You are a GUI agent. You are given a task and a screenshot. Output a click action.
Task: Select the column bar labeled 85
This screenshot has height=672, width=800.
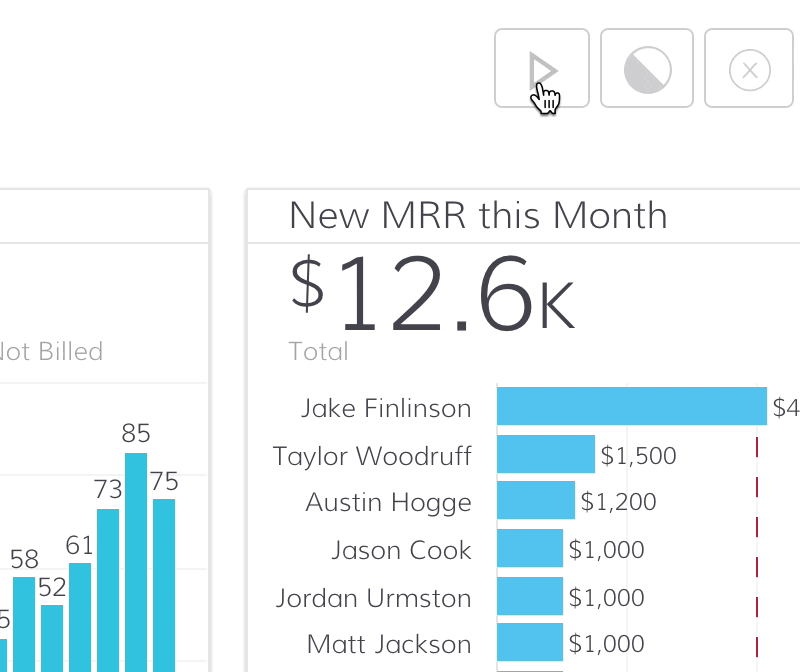[136, 560]
